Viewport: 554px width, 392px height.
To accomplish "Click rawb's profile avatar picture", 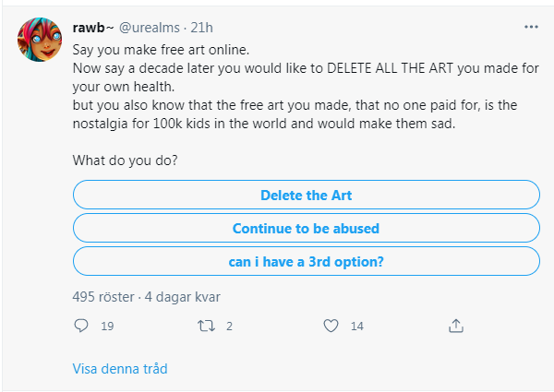I will (40, 40).
